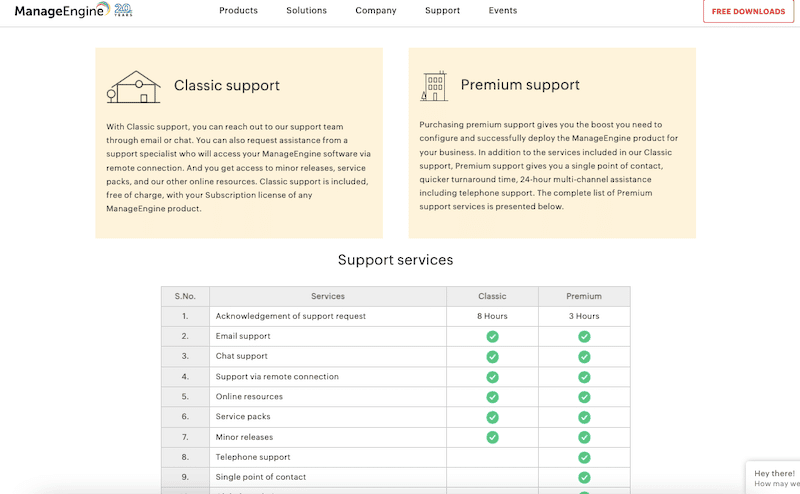
Task: Click the Minor releases row label
Action: [244, 437]
